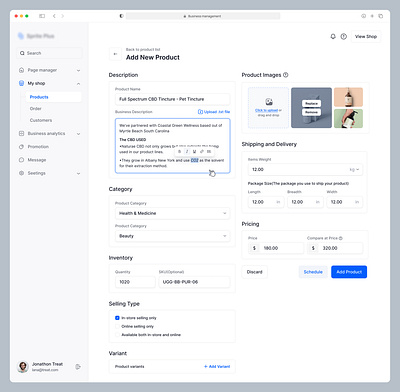Click the Upload .txt file link
Image resolution: width=400 pixels, height=392 pixels.
click(214, 112)
